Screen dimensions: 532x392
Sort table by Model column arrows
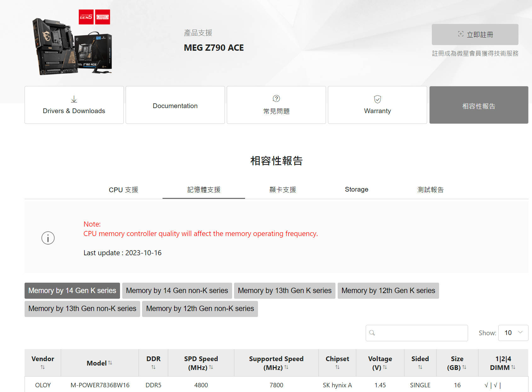click(x=110, y=363)
